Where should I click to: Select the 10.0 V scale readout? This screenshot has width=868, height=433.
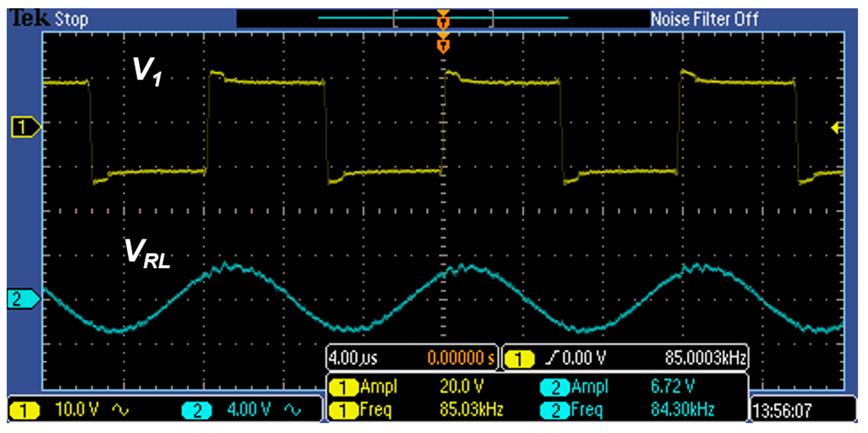77,409
